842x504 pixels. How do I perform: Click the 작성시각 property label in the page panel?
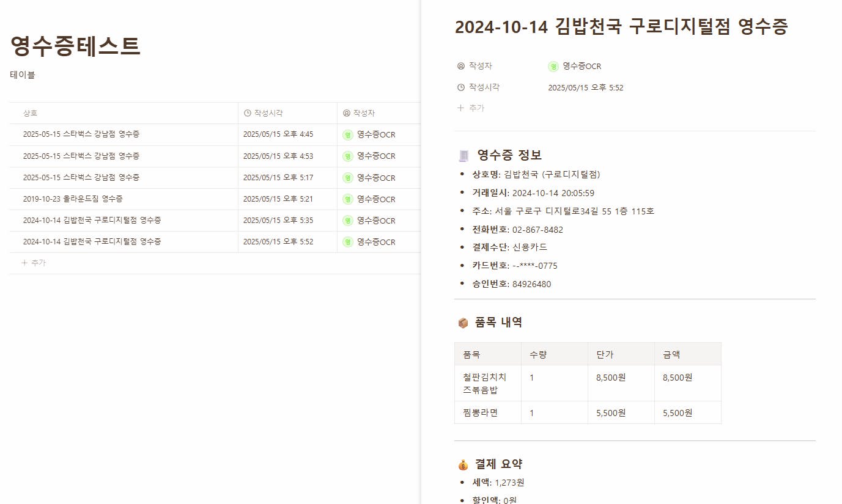point(484,87)
